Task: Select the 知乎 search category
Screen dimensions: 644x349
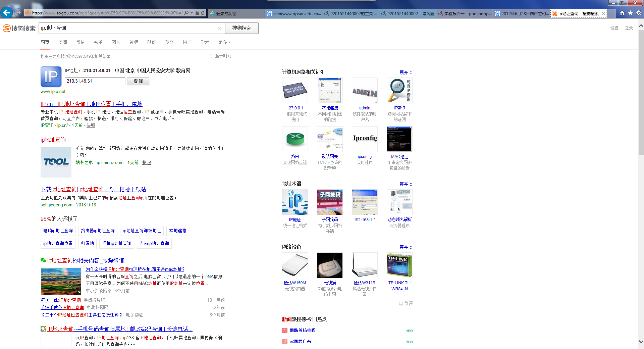Action: 98,42
